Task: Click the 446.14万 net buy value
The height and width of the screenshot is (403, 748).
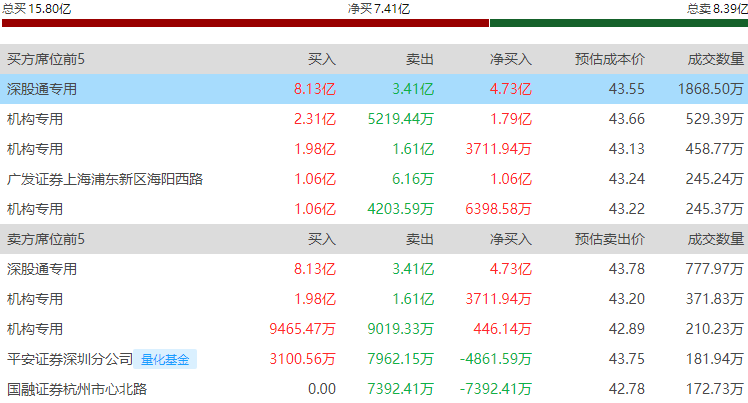Action: click(502, 330)
